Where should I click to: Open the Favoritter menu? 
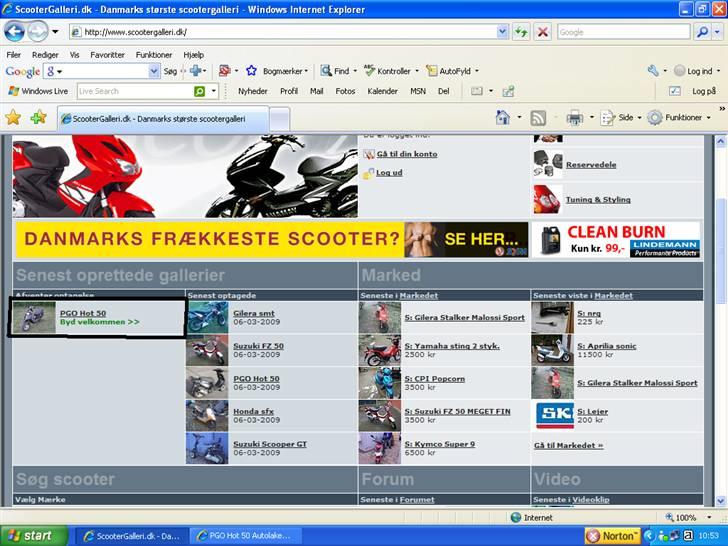point(107,55)
